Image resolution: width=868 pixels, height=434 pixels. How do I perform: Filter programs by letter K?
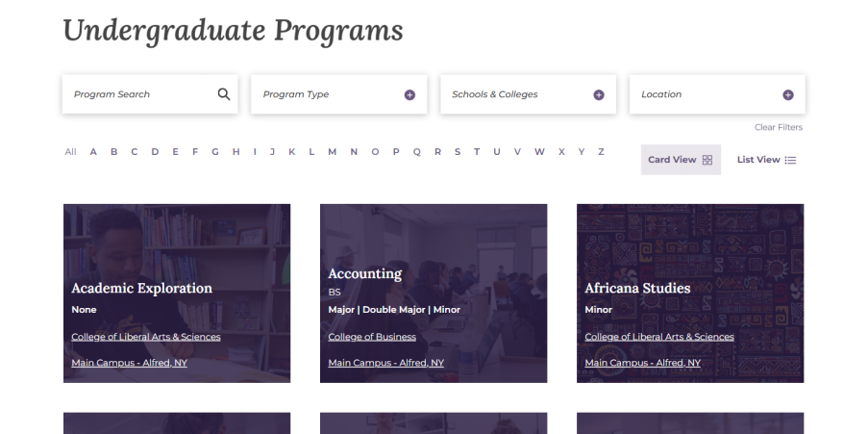(x=291, y=152)
